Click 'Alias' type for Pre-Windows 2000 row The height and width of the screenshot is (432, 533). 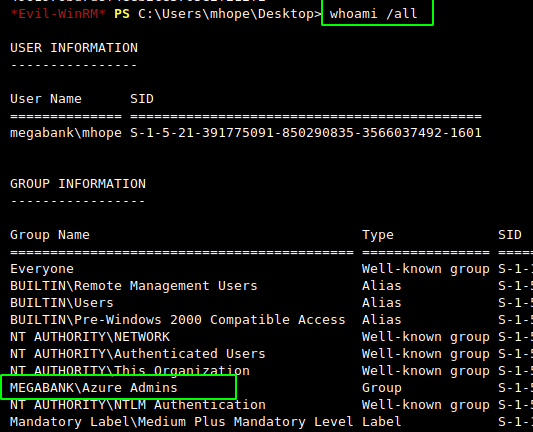[x=382, y=320]
